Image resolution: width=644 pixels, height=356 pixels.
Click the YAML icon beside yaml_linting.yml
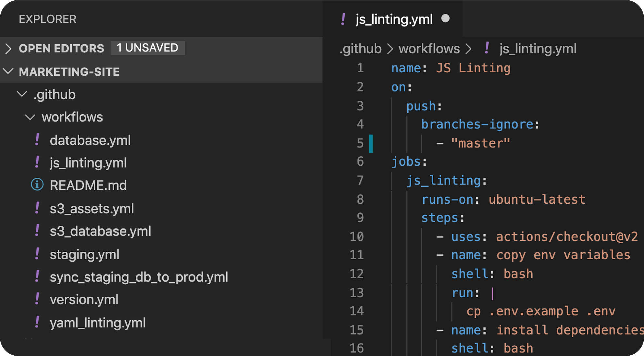37,323
